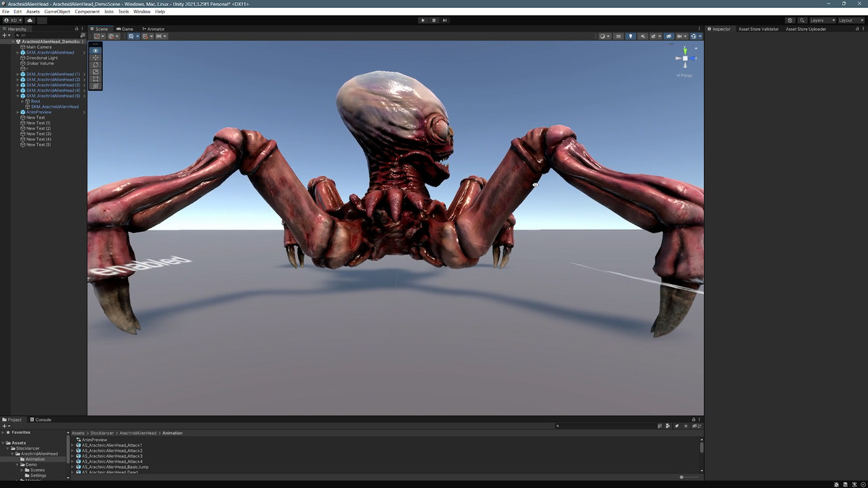This screenshot has height=488, width=868.
Task: Open the undo history icon
Action: pos(789,20)
